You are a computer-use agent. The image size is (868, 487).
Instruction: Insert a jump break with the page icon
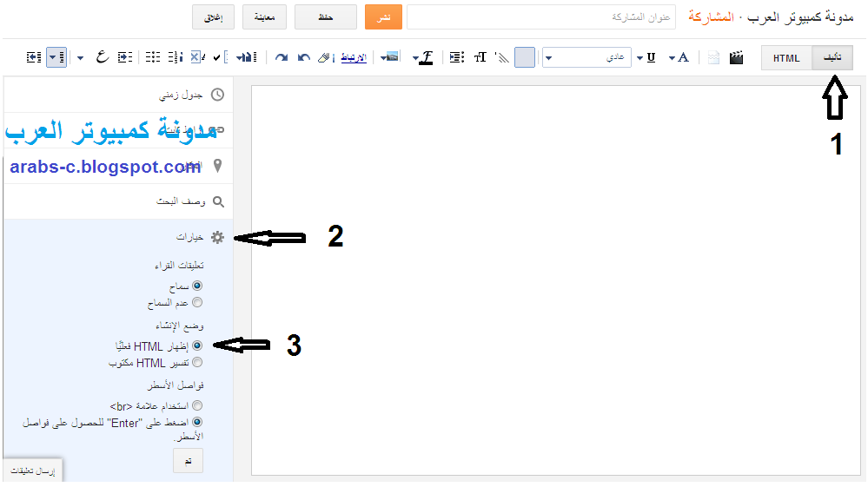tap(713, 57)
